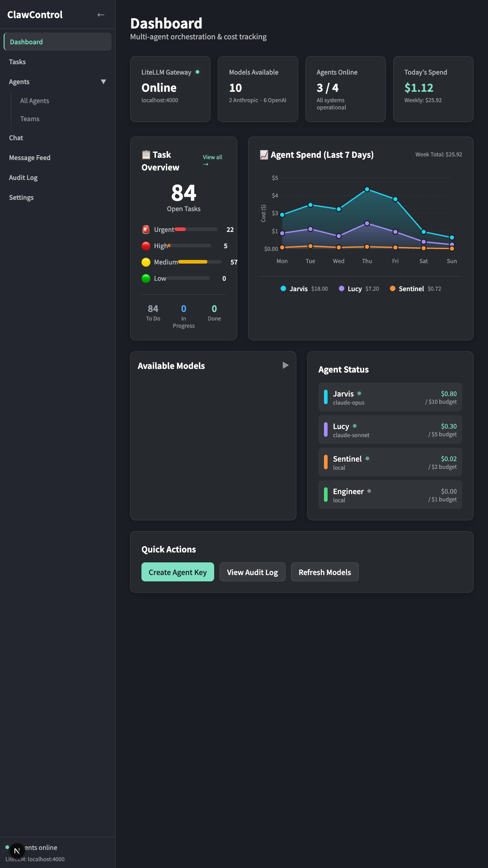The height and width of the screenshot is (868, 488).
Task: Click Create Agent Key button
Action: [x=178, y=572]
